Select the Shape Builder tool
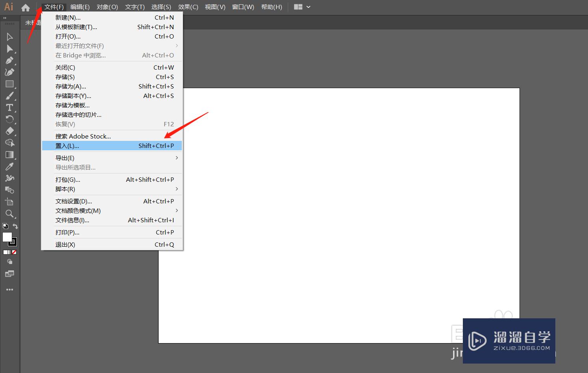 pyautogui.click(x=10, y=143)
